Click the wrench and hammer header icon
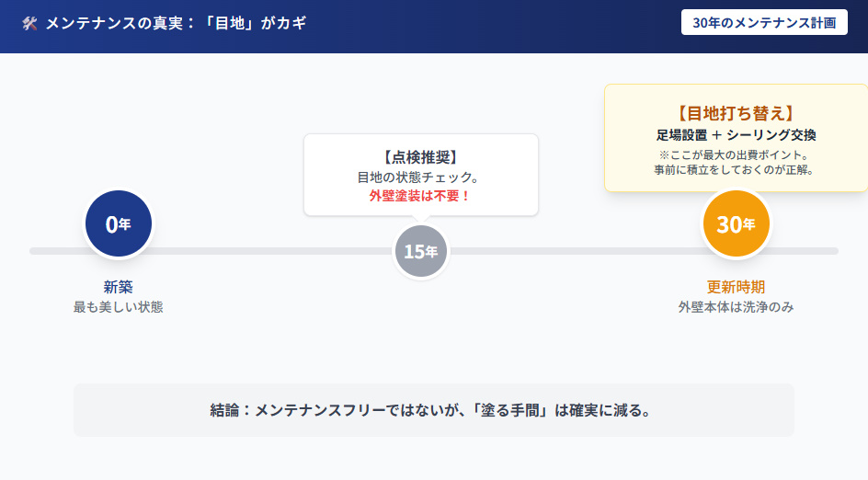This screenshot has height=480, width=868. pos(29,23)
